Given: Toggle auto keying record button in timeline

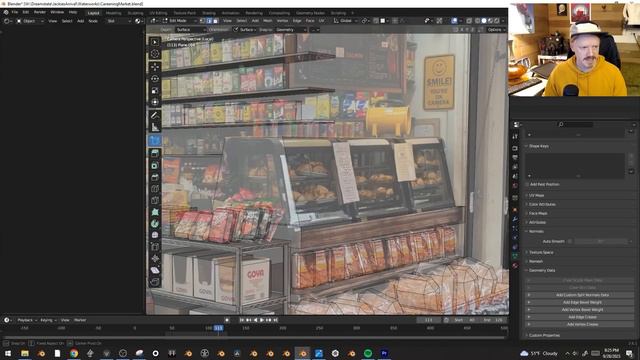Looking at the screenshot, I should tap(227, 320).
